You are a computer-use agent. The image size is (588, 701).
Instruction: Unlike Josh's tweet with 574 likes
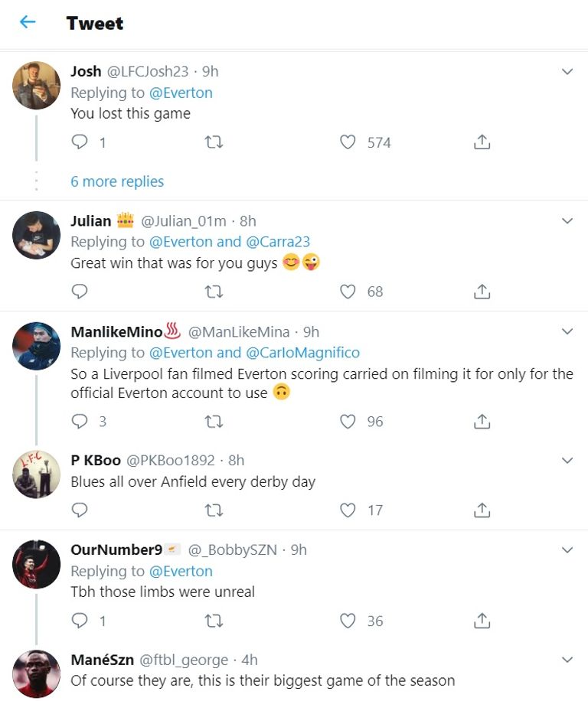tap(347, 142)
